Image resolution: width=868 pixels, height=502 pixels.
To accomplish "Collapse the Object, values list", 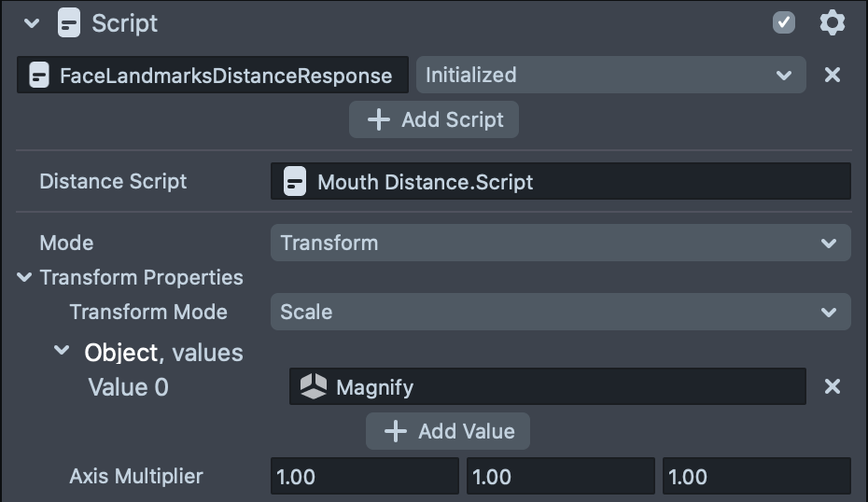I will (x=62, y=351).
